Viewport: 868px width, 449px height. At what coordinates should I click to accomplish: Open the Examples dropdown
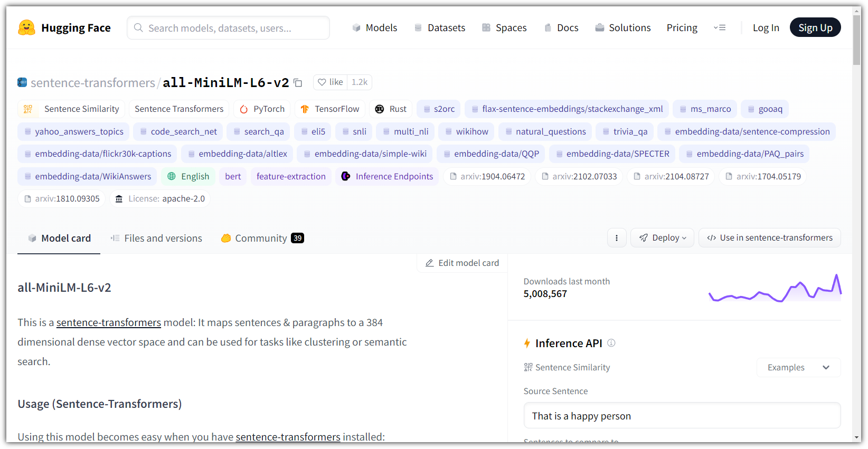(798, 367)
